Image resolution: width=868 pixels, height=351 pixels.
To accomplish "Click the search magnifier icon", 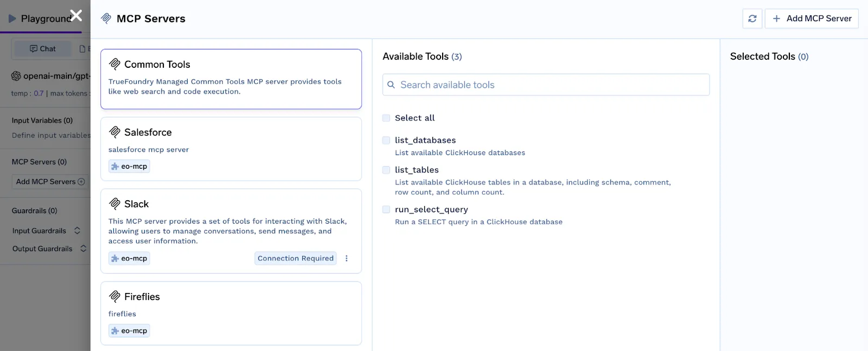I will tap(391, 85).
